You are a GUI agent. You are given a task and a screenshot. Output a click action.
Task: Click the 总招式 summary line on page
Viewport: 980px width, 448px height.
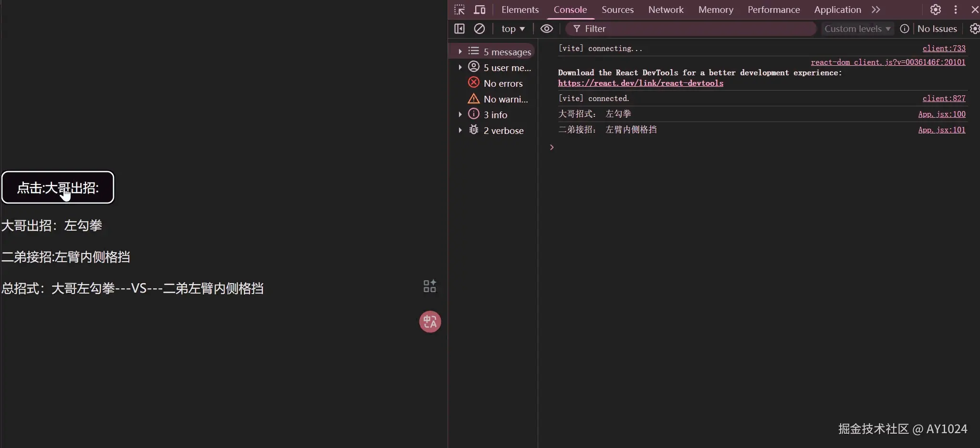coord(132,288)
